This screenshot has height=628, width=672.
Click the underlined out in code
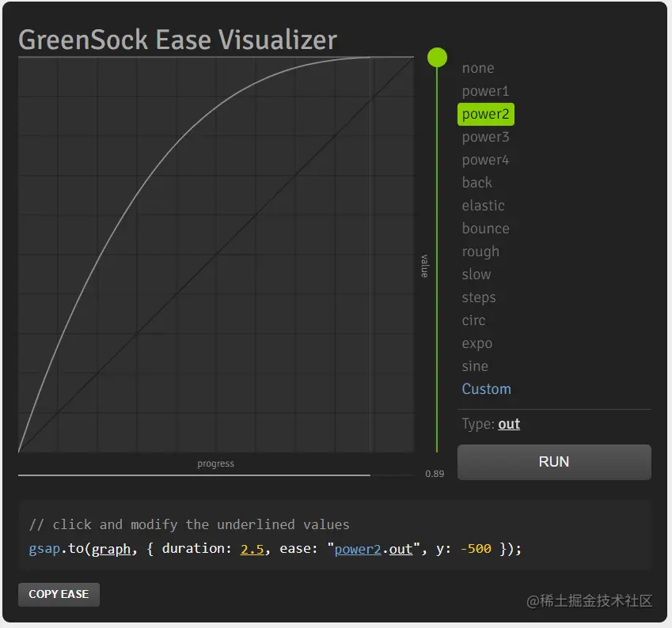click(x=401, y=549)
